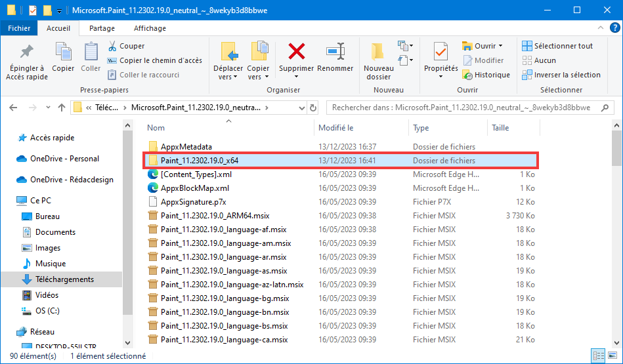Image resolution: width=623 pixels, height=364 pixels.
Task: Click the red Supprimer delete icon
Action: (297, 52)
